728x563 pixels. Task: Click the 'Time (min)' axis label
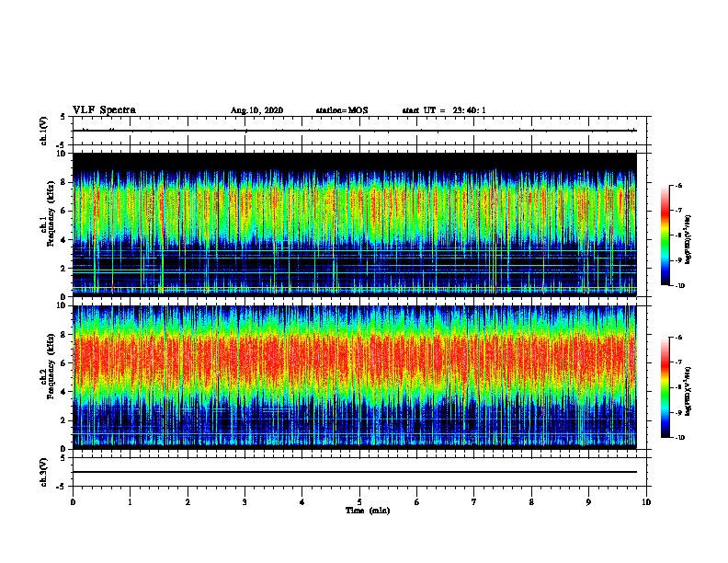[x=368, y=511]
